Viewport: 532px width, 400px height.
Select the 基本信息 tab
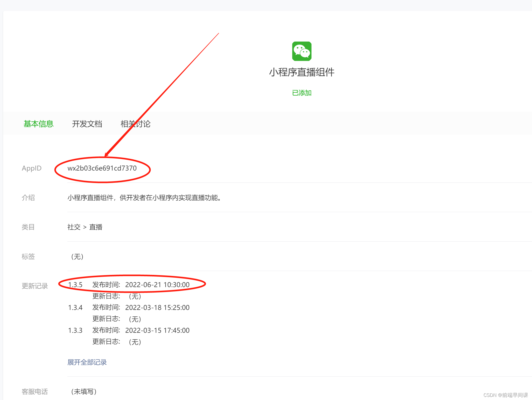(x=38, y=124)
